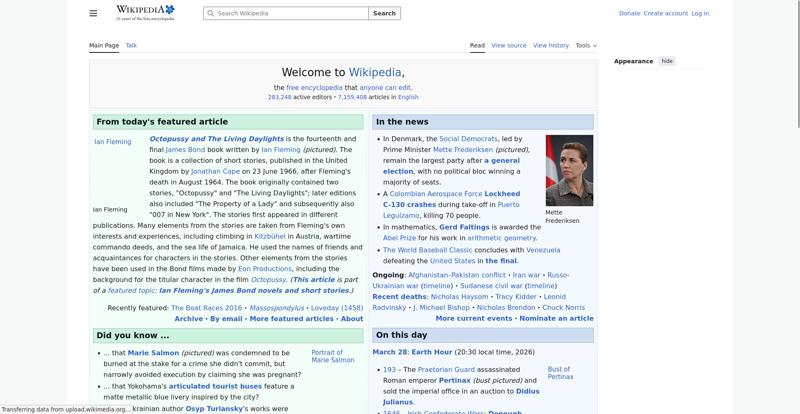Screen dimensions: 800x414
Task: Click the Donate link
Action: (x=629, y=14)
